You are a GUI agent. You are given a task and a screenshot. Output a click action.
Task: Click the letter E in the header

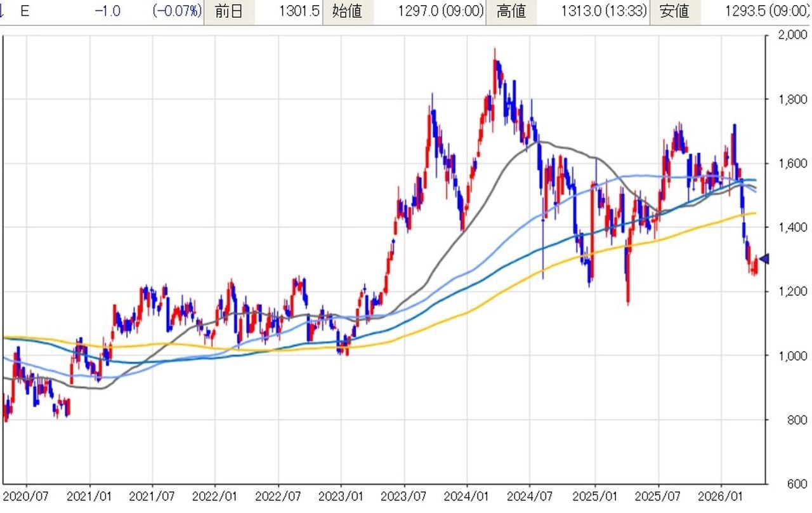(x=25, y=11)
